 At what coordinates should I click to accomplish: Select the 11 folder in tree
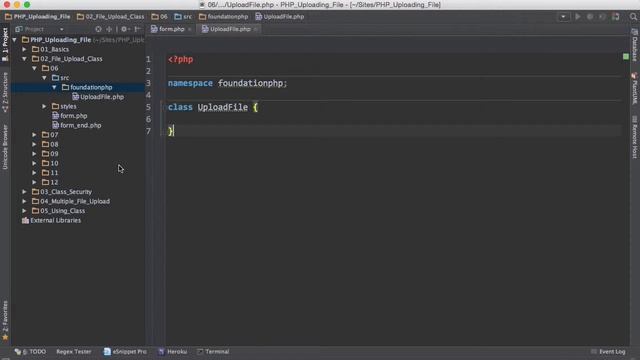pyautogui.click(x=50, y=173)
